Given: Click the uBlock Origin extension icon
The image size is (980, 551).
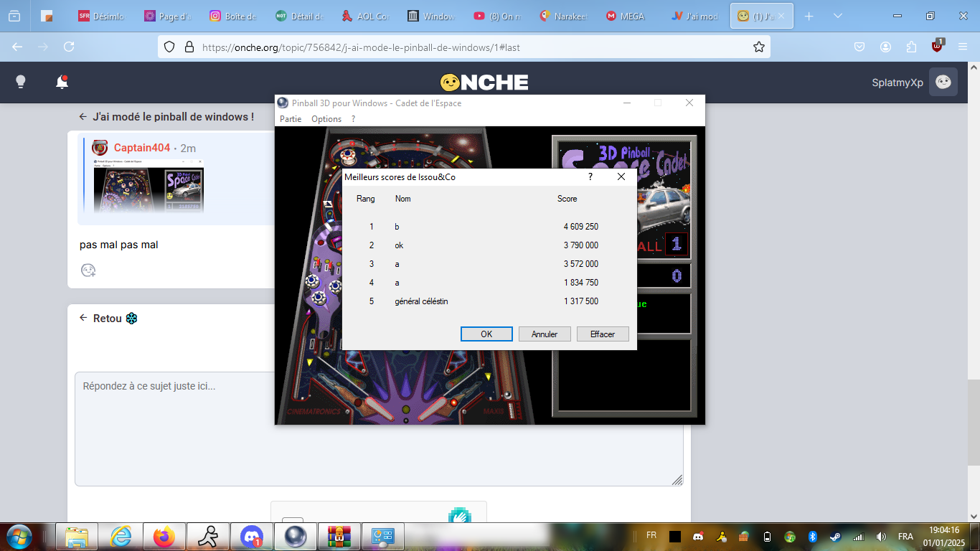Looking at the screenshot, I should tap(937, 46).
